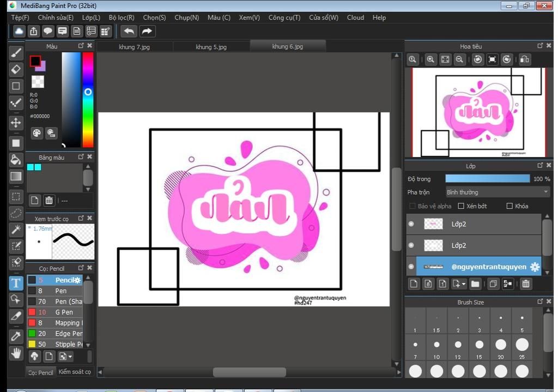This screenshot has width=558, height=392.
Task: Switch to khung 5.jpg tab
Action: 211,47
